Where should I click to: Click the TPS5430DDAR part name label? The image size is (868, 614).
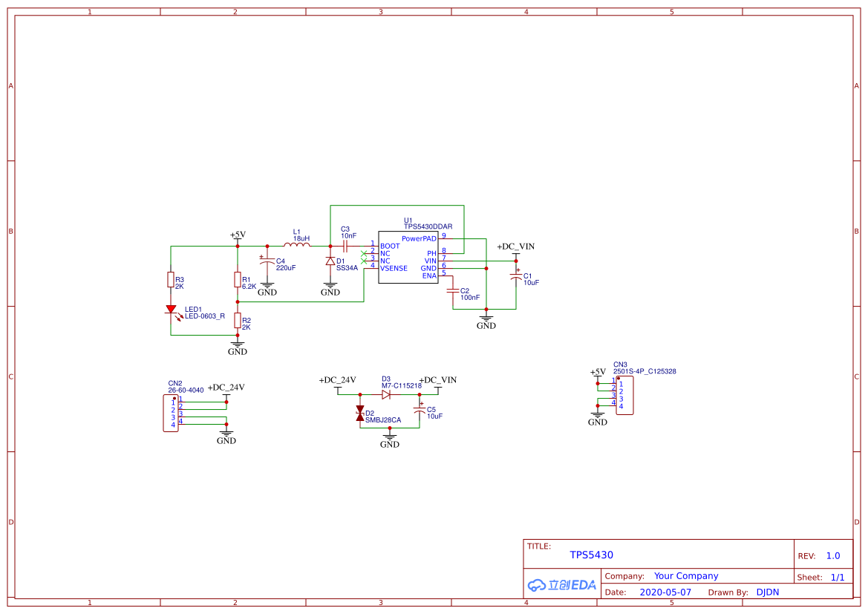coord(428,227)
